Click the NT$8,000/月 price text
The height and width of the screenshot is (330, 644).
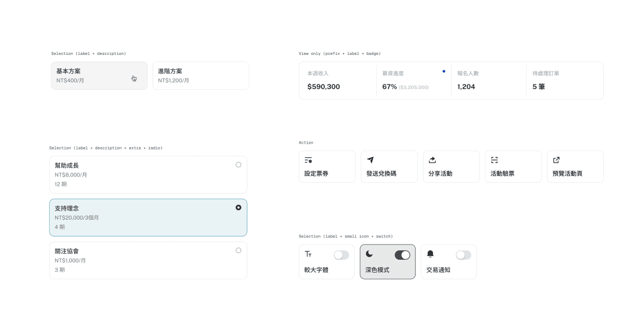tap(71, 175)
